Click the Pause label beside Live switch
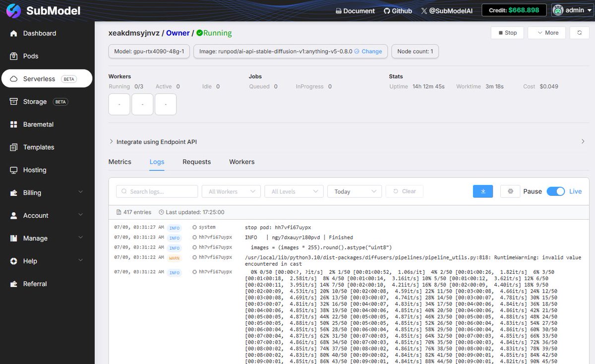 point(533,191)
